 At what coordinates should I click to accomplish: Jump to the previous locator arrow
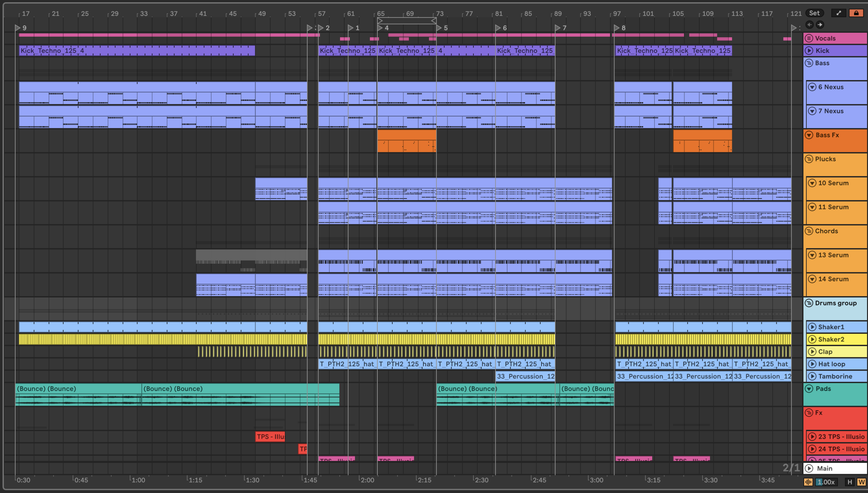[x=809, y=24]
